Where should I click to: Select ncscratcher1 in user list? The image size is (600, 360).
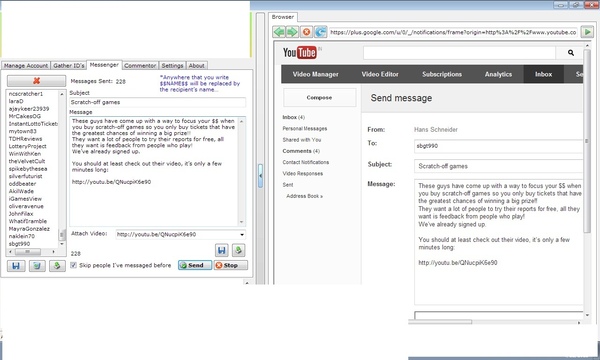click(26, 94)
